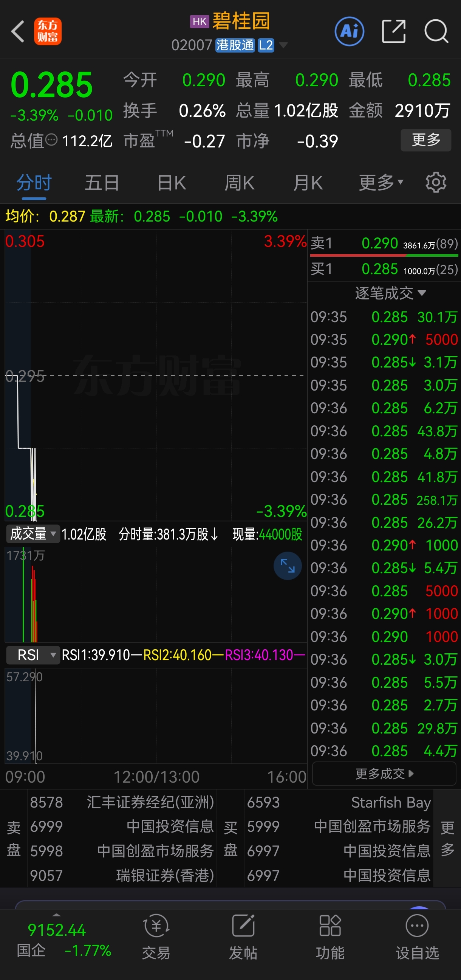The image size is (461, 980).
Task: Tap the 换手 0.26% value
Action: point(202,111)
